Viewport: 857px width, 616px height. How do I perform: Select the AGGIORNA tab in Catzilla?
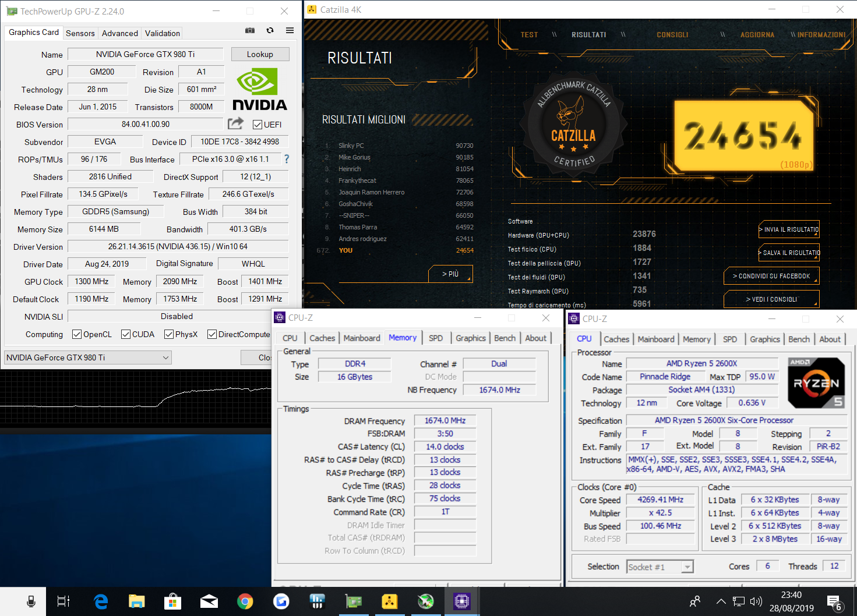[x=757, y=35]
